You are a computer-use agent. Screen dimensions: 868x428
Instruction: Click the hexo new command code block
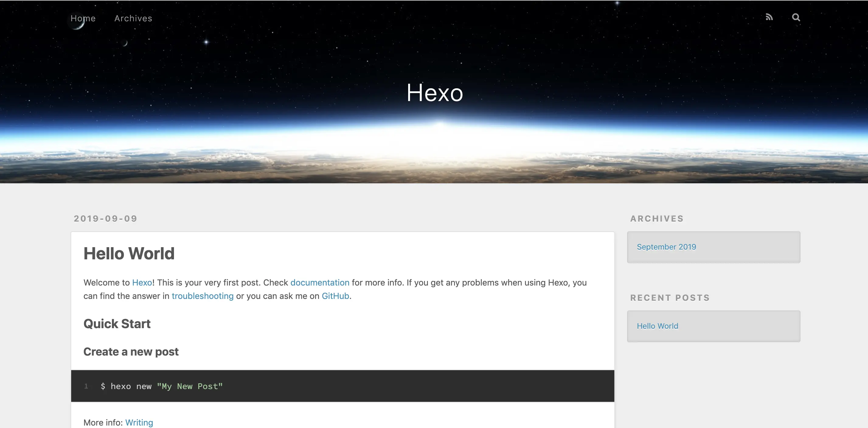coord(162,386)
